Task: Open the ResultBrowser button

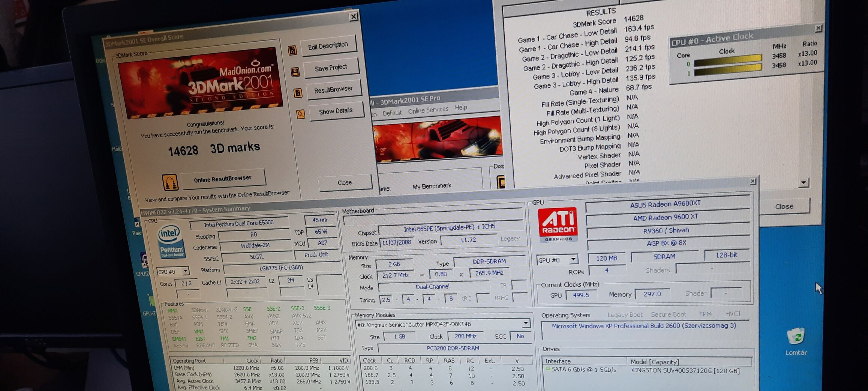Action: coord(333,89)
